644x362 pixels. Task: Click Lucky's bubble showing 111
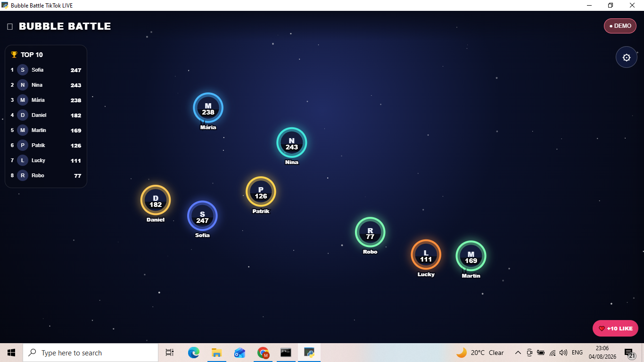[426, 255]
